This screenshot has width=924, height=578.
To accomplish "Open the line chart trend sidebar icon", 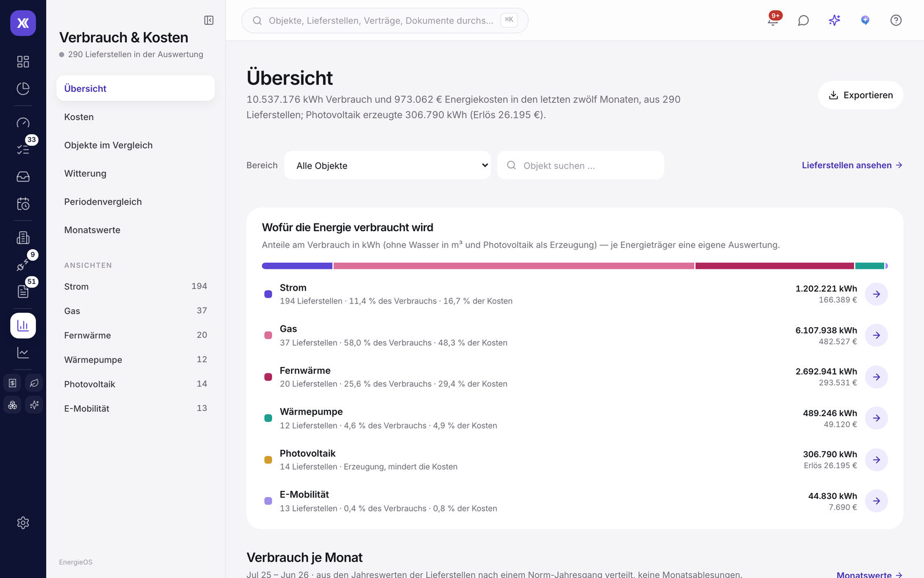I will tap(23, 353).
